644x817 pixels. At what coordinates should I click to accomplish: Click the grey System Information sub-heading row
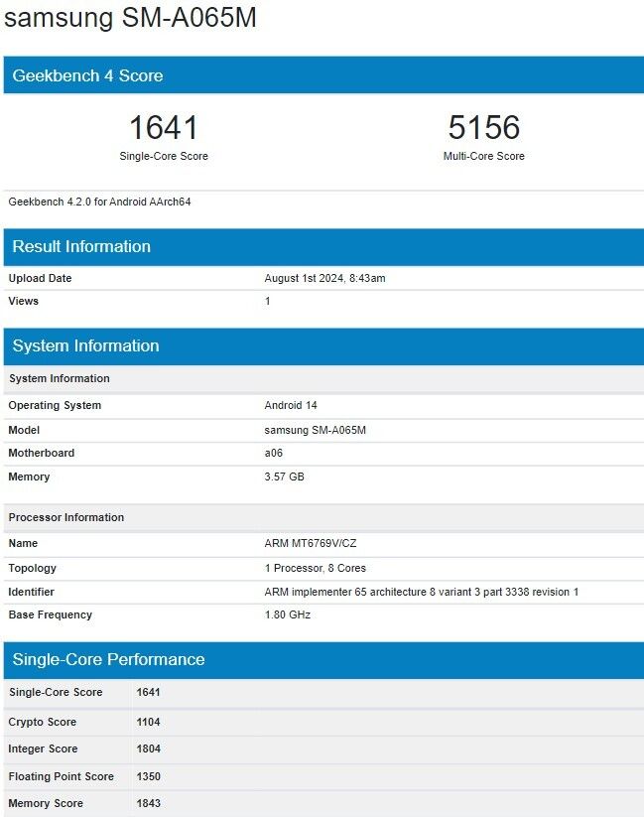[323, 378]
